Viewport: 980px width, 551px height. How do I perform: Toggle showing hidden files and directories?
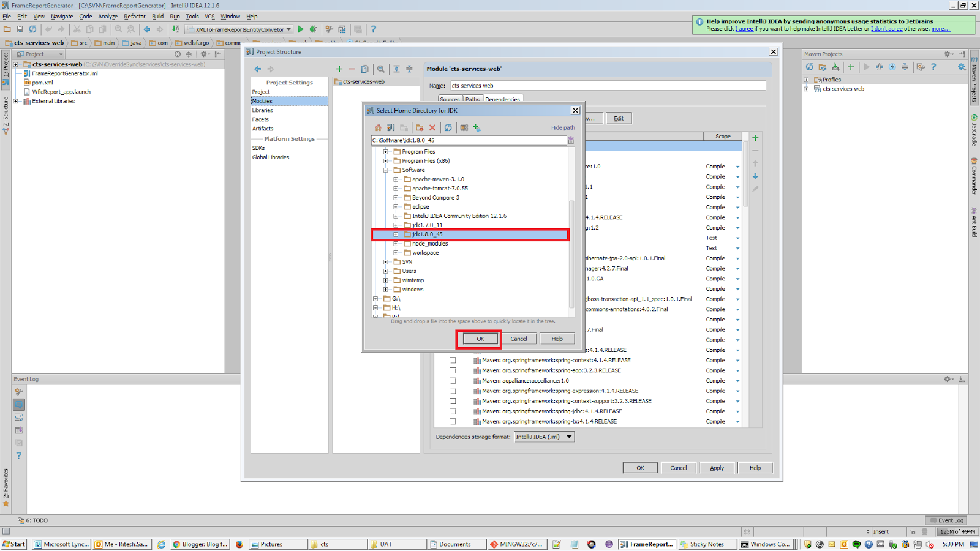[464, 128]
